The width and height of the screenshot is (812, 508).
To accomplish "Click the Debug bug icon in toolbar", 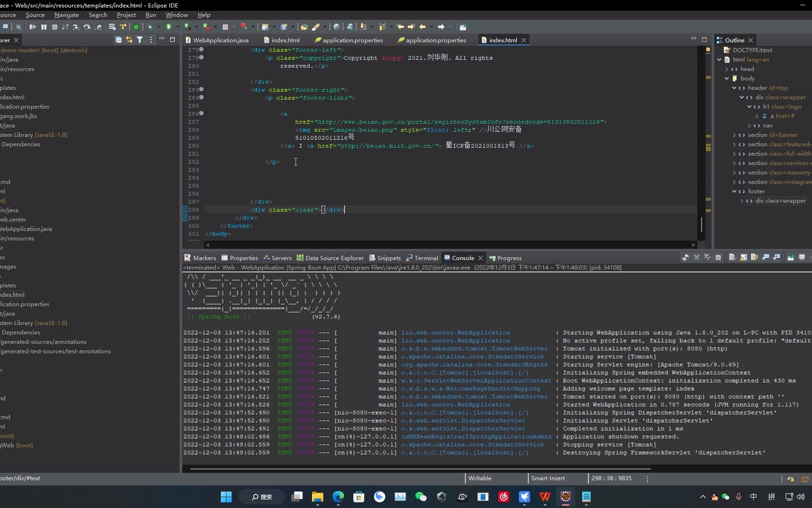I will coord(150,27).
